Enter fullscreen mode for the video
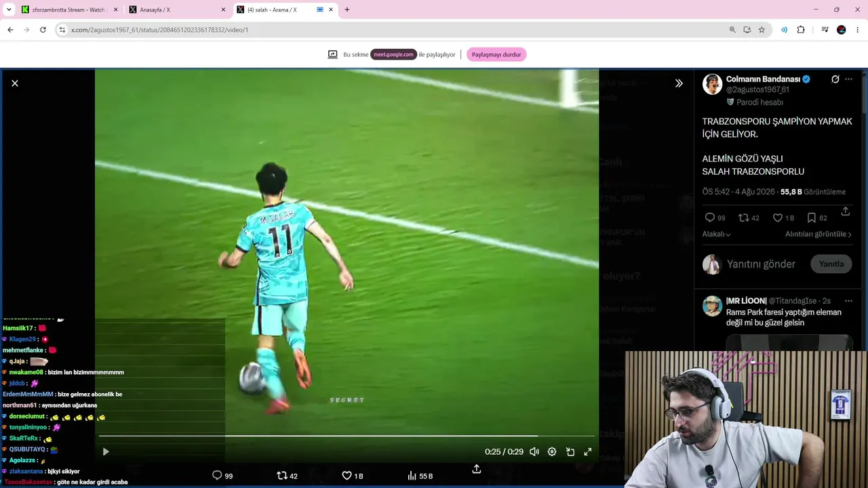Screen dimensions: 868x488 point(588,451)
